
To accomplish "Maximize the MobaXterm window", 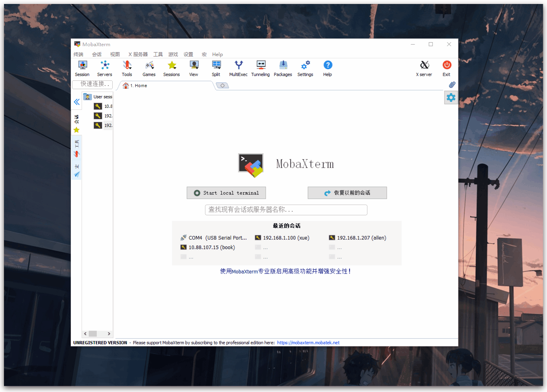I will (431, 44).
